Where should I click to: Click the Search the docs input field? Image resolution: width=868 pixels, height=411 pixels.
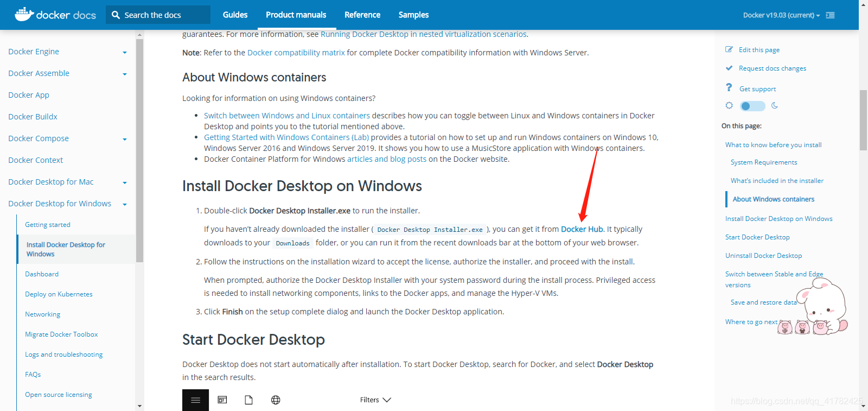click(x=158, y=15)
